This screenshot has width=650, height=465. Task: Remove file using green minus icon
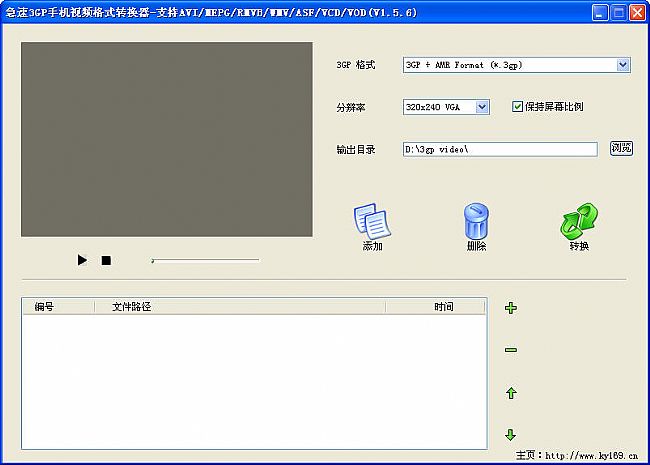[x=511, y=350]
